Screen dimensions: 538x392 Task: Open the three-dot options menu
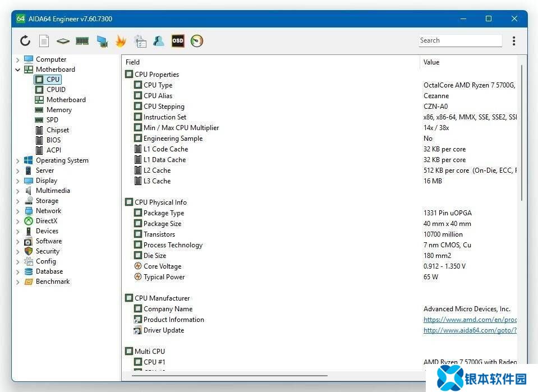pyautogui.click(x=514, y=41)
